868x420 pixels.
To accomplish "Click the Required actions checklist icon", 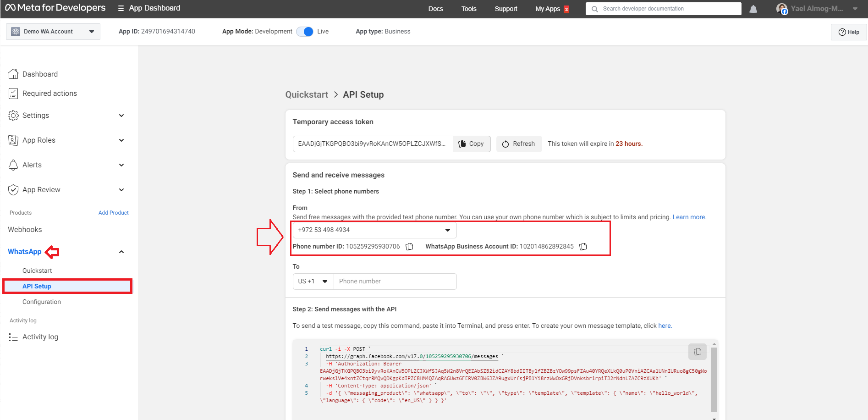I will tap(13, 94).
